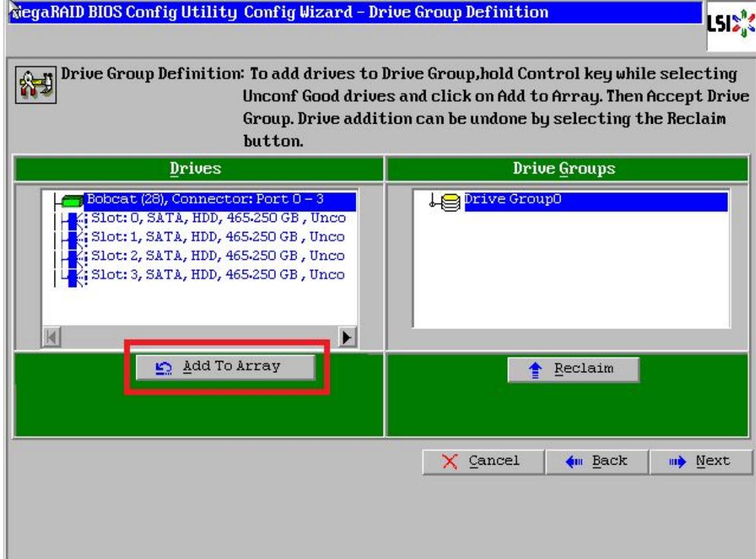Screen dimensions: 756x559
Task: Select Drive Group0 in Drive Groups
Action: (x=596, y=199)
